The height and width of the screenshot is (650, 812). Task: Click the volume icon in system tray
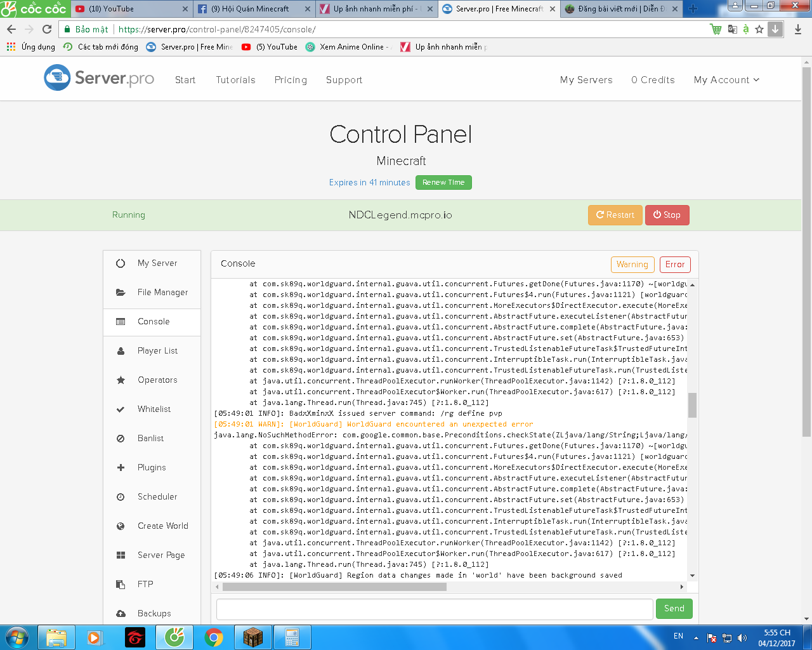742,638
